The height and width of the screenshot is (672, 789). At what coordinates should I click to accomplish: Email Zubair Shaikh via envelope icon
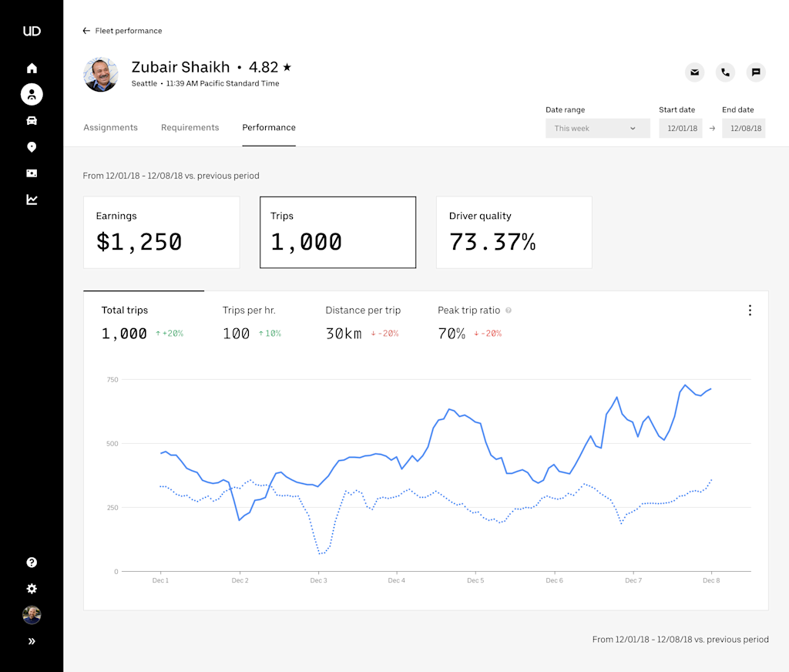tap(694, 72)
